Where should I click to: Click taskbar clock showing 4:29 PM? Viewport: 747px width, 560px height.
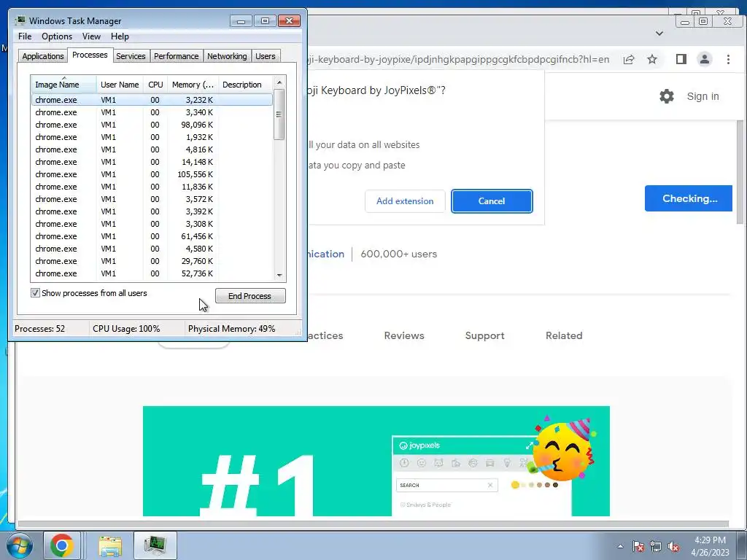710,540
